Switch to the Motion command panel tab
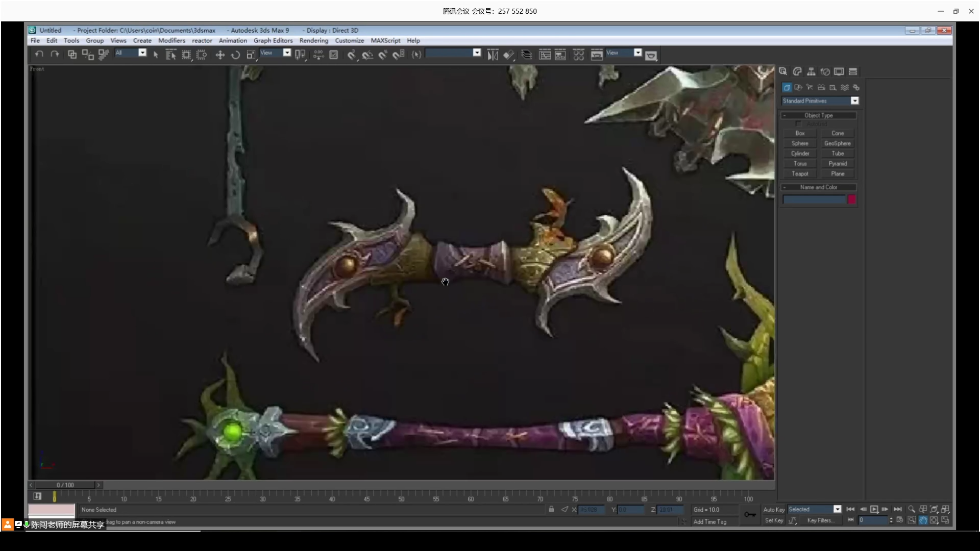Screen dimensions: 980x551 (825, 71)
